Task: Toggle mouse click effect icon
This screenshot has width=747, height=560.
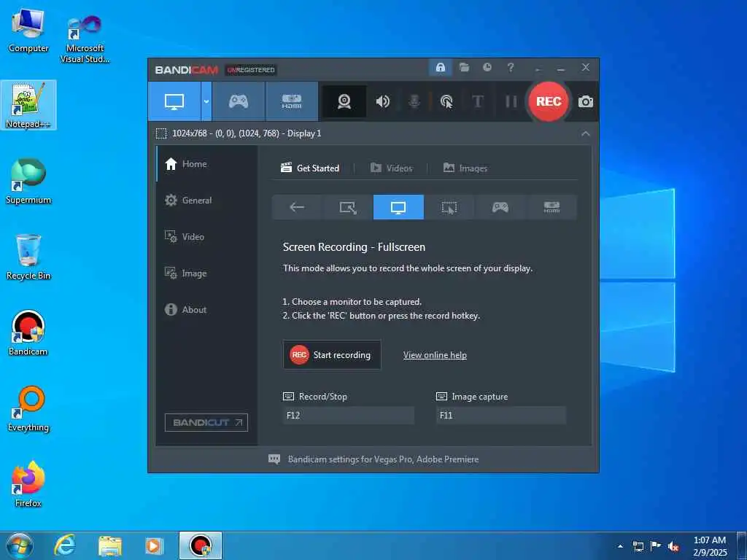Action: 446,101
